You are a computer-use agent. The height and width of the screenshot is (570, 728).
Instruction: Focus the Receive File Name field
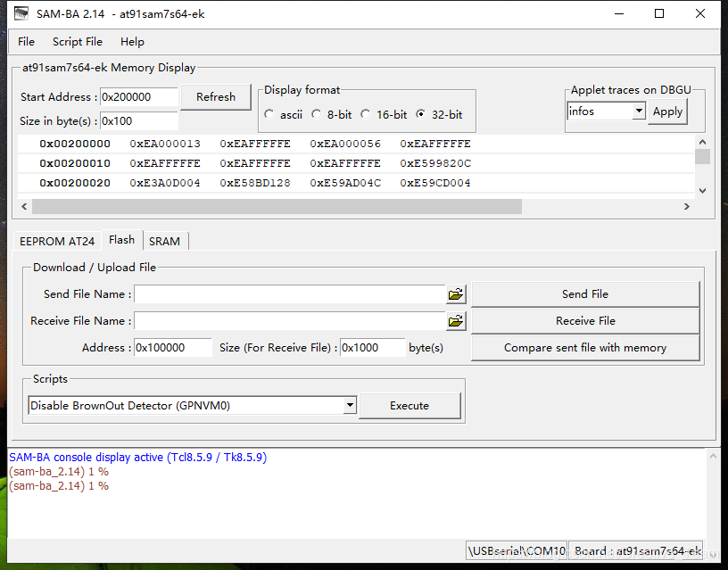coord(290,321)
